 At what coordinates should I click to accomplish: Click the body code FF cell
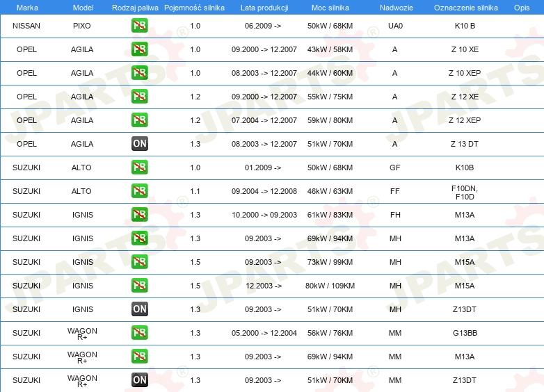click(395, 191)
